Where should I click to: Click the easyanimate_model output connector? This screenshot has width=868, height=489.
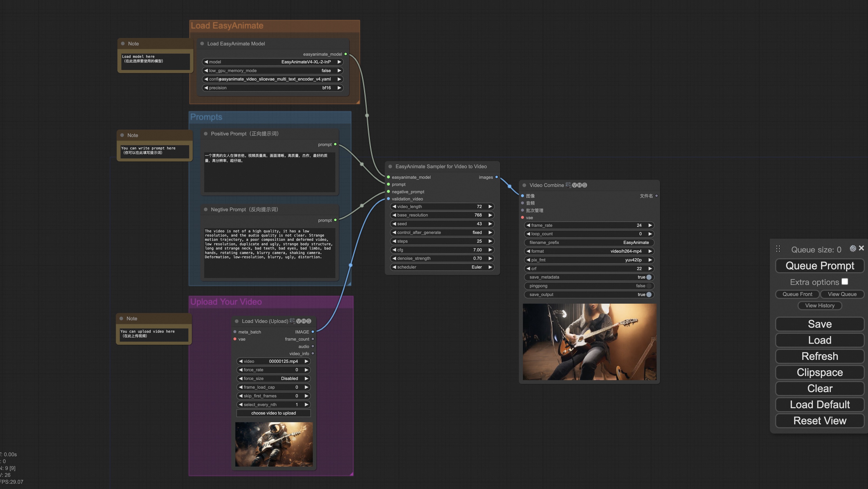coord(345,54)
